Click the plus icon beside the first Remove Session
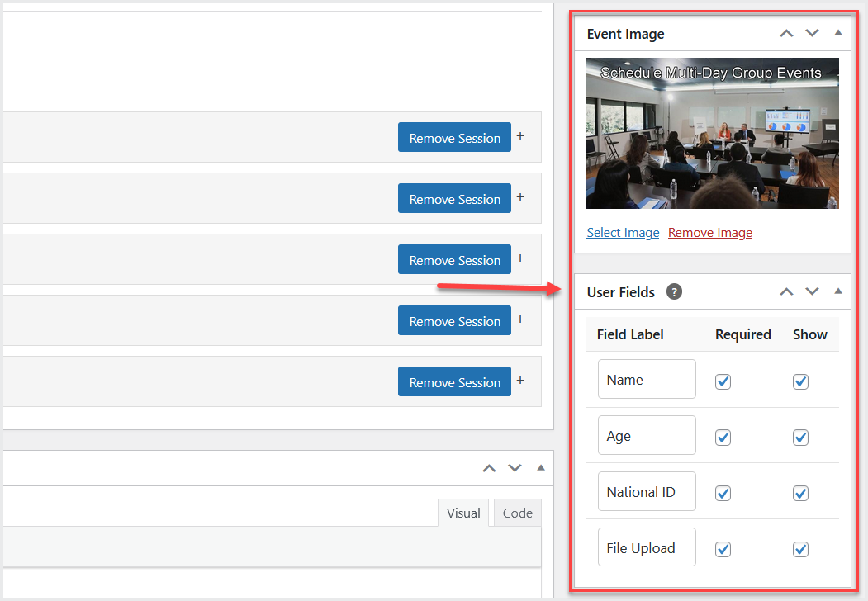The height and width of the screenshot is (601, 868). 520,136
